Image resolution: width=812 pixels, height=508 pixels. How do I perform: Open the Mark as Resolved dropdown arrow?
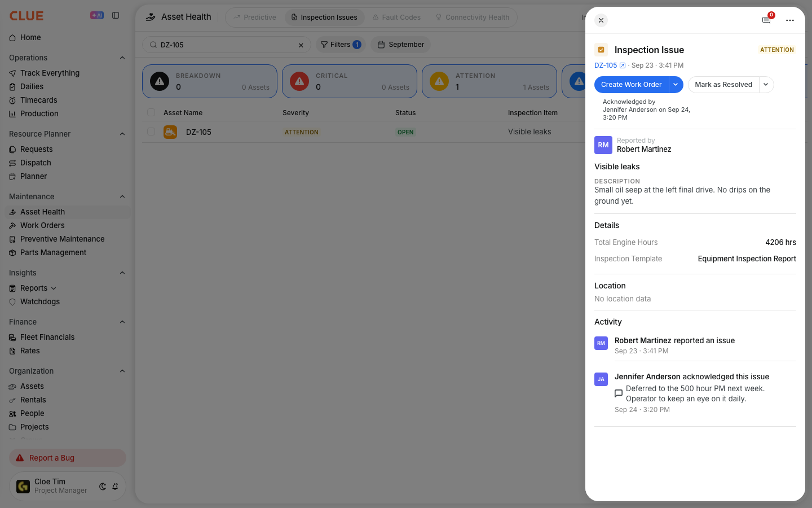(x=766, y=85)
